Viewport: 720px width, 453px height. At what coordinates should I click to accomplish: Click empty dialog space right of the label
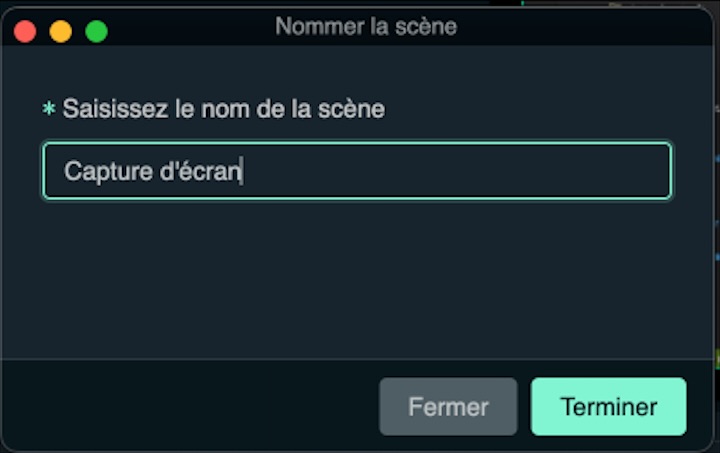pyautogui.click(x=540, y=109)
